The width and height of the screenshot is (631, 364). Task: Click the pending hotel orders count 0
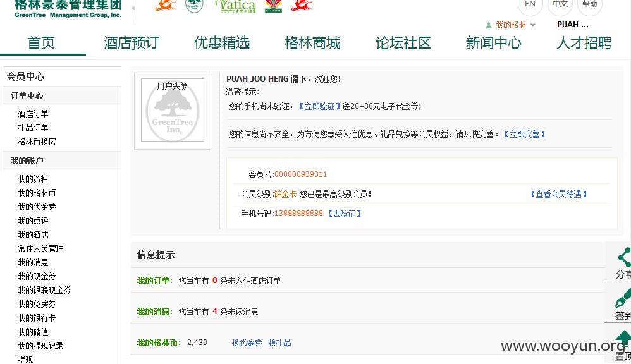tap(214, 281)
